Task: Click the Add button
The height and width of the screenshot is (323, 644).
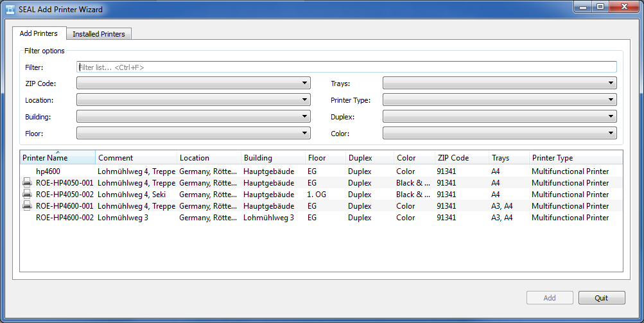Action: (550, 298)
